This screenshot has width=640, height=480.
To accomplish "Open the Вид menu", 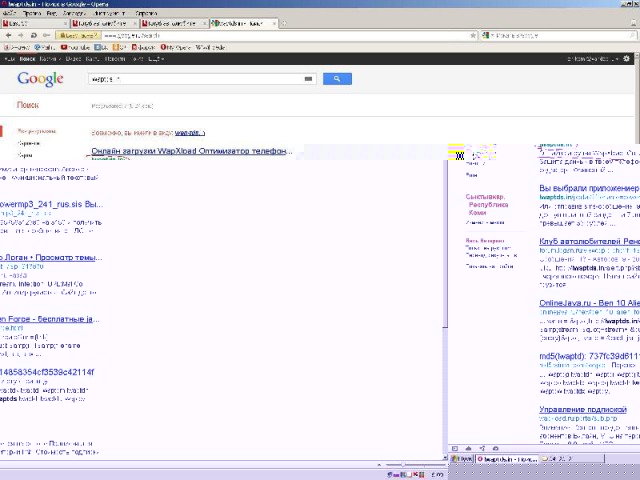I will point(51,13).
